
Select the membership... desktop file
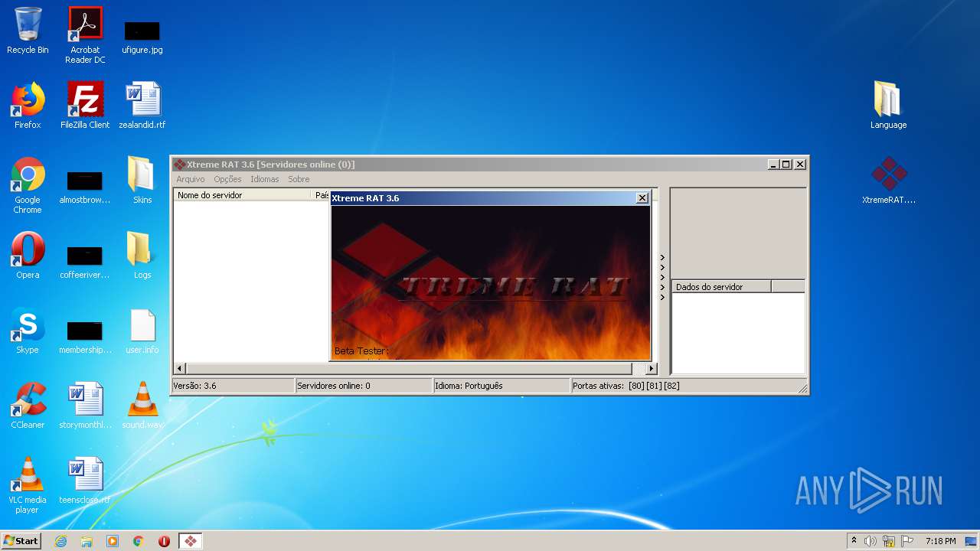click(85, 337)
